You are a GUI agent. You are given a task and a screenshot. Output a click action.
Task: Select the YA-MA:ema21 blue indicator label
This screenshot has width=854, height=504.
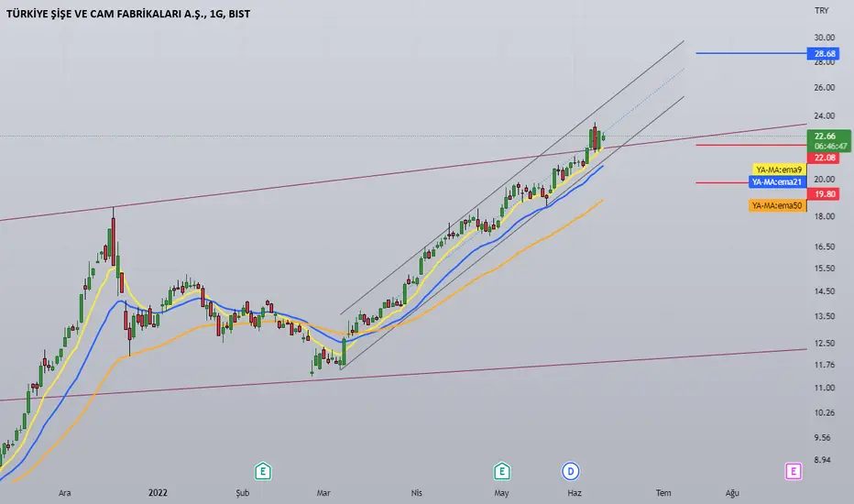[777, 182]
